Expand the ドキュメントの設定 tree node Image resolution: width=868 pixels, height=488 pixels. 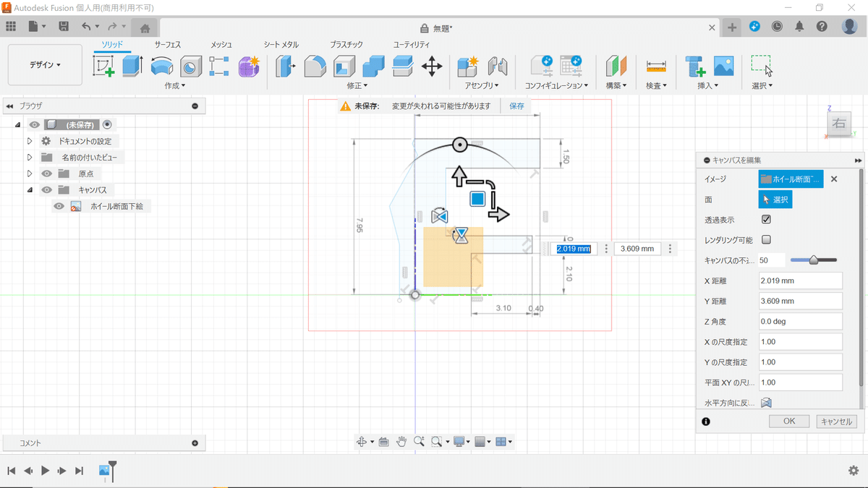click(x=30, y=141)
